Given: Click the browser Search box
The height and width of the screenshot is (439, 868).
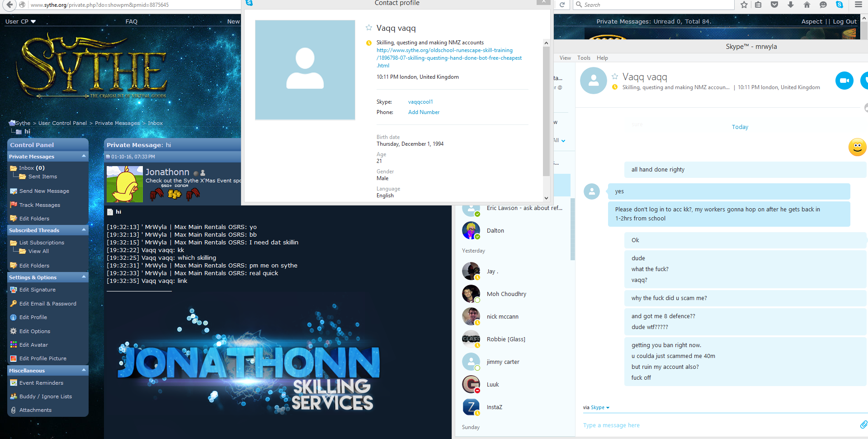Looking at the screenshot, I should pyautogui.click(x=654, y=5).
